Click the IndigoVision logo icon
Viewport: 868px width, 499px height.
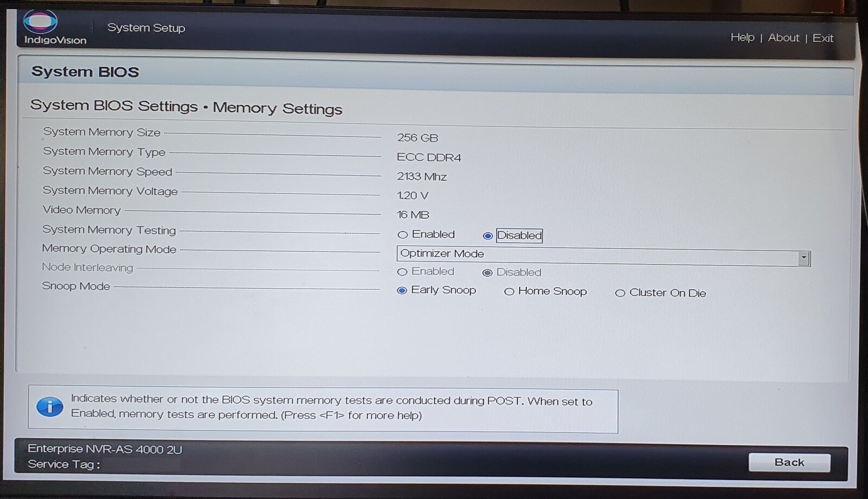click(40, 22)
